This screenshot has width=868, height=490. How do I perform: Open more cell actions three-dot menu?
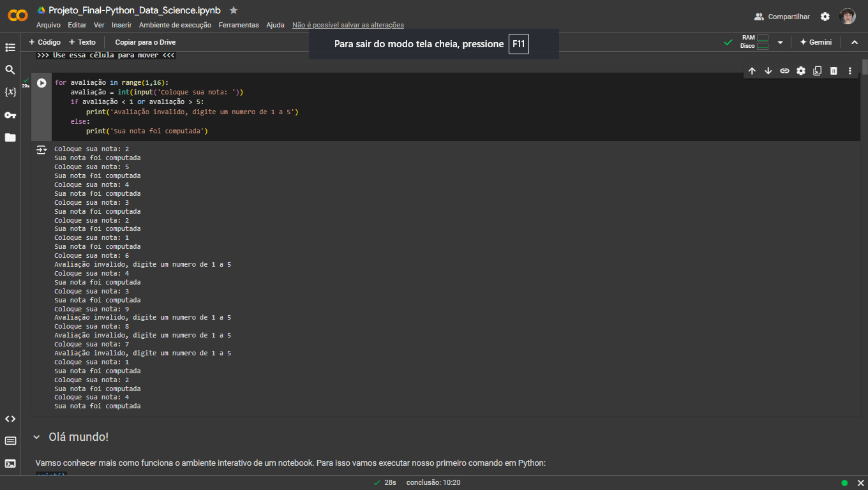(850, 71)
